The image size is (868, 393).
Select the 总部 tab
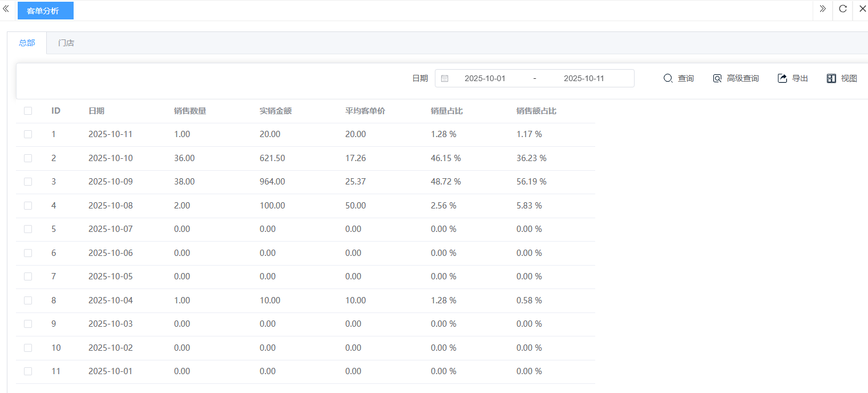pos(27,43)
